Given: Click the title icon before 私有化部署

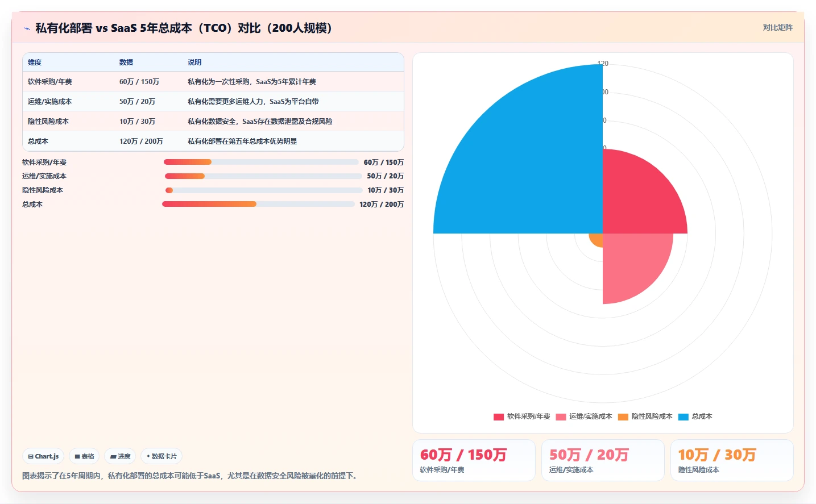Looking at the screenshot, I should 27,28.
